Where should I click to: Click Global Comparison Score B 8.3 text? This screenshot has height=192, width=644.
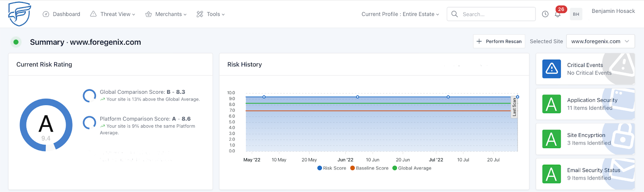coord(142,92)
